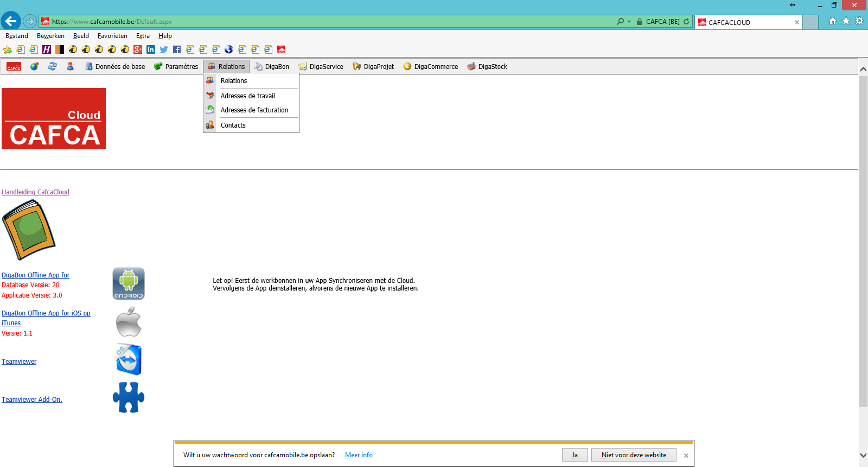Open the DigaStock menu
Viewport: 868px width, 467px height.
[x=487, y=66]
